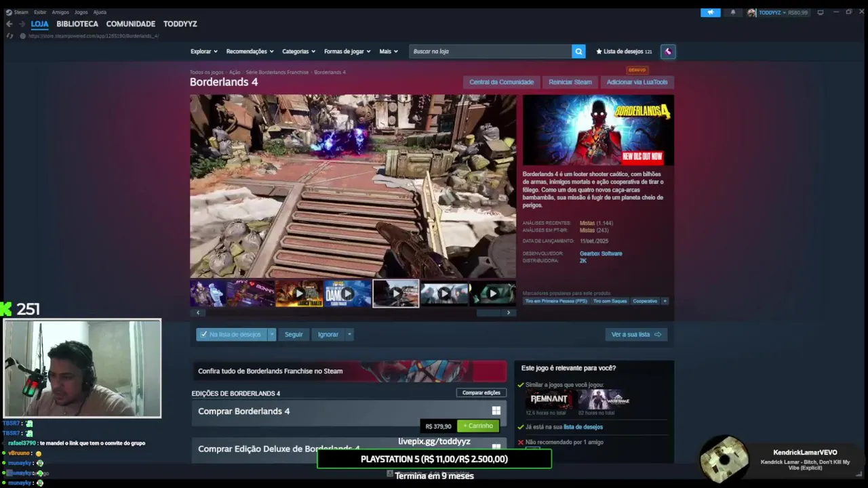Switch to the BIBLIOTECA tab
This screenshot has width=868, height=488.
(x=77, y=24)
